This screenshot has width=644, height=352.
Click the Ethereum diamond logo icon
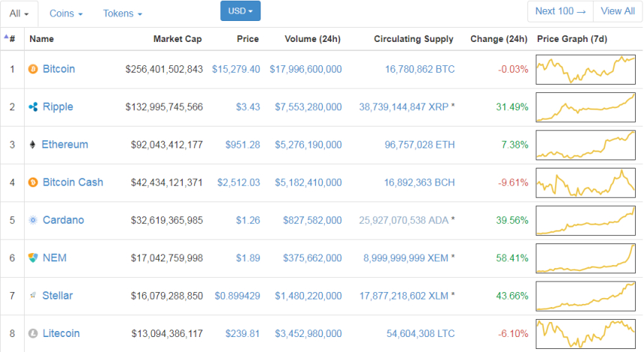click(x=32, y=145)
